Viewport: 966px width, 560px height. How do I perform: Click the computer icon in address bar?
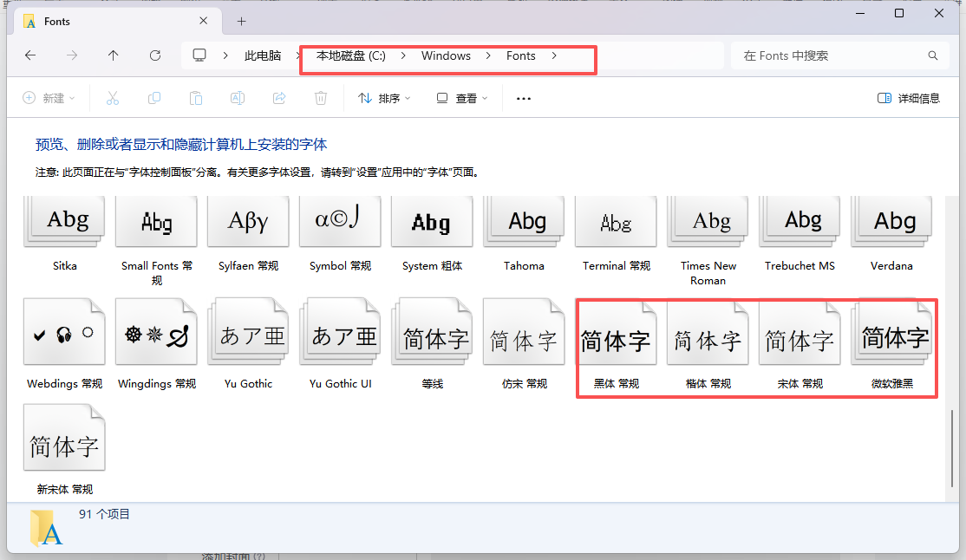(x=199, y=55)
